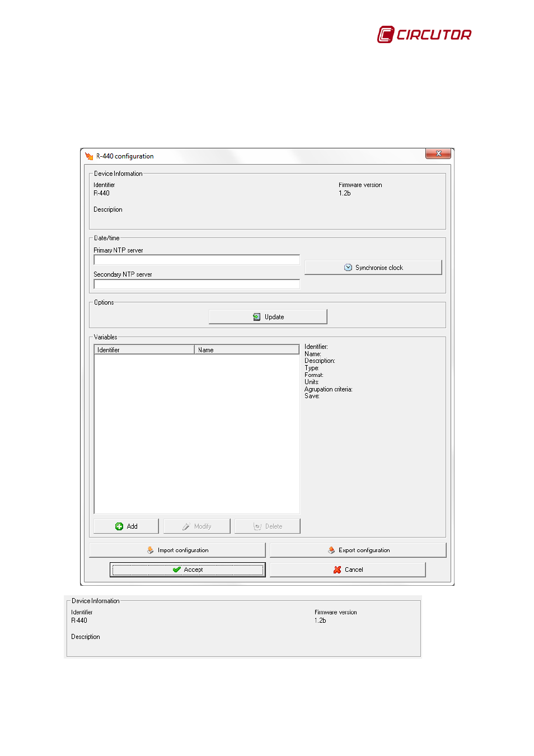The height and width of the screenshot is (756, 534).
Task: Click the Type label in variable details
Action: pos(312,368)
